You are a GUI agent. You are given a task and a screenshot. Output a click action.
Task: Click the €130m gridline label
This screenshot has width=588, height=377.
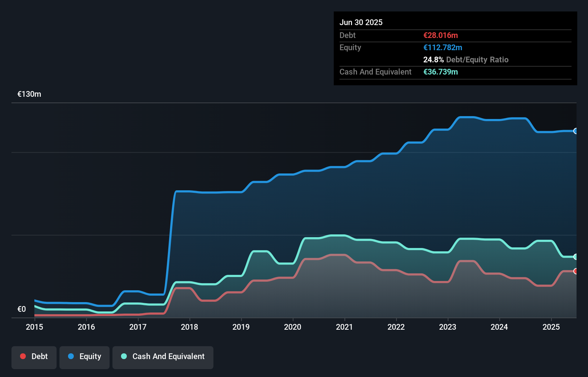[29, 94]
